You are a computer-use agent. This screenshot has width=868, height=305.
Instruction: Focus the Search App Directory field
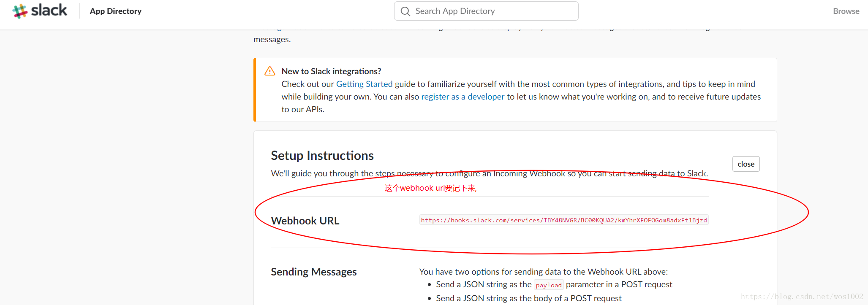tap(486, 11)
